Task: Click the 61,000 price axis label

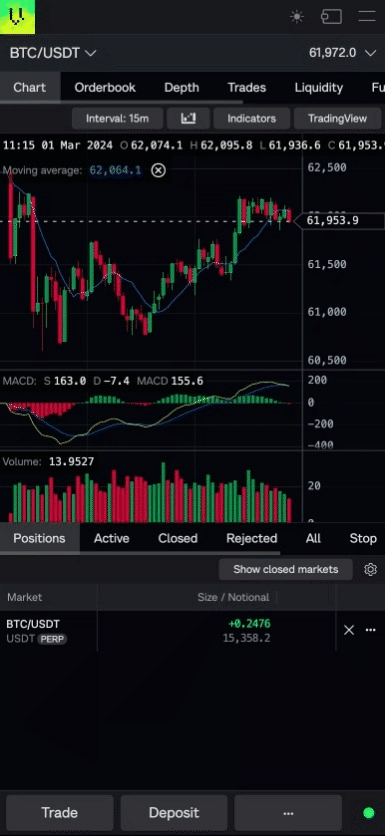Action: pos(327,312)
